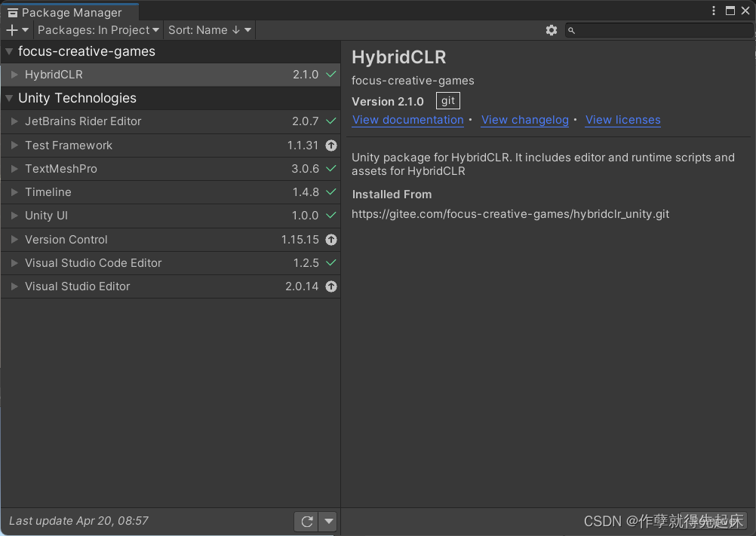
Task: Click the checkmark next to HybridCLR
Action: [331, 74]
